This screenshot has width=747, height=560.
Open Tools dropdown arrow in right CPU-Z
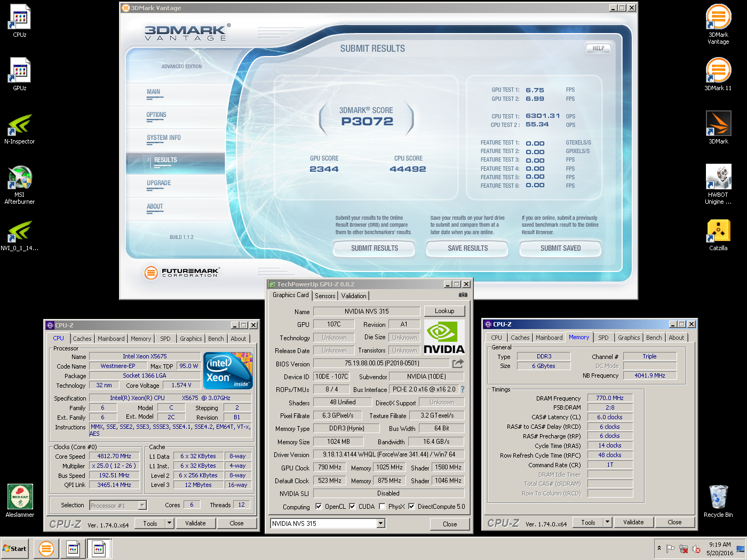tap(608, 522)
